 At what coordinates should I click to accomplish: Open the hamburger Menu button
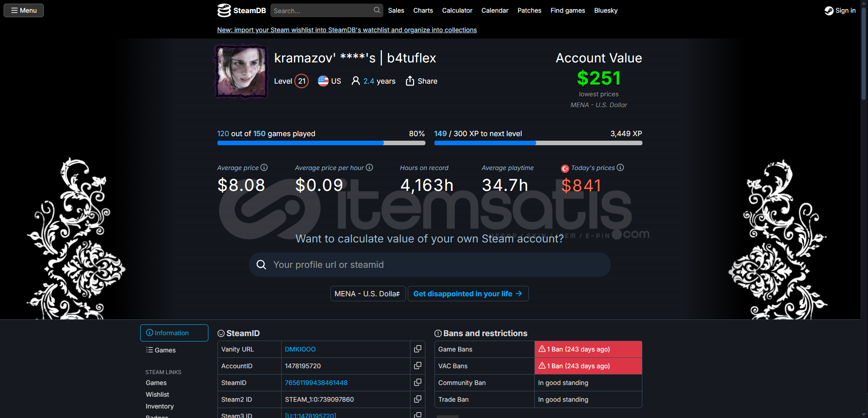[24, 10]
